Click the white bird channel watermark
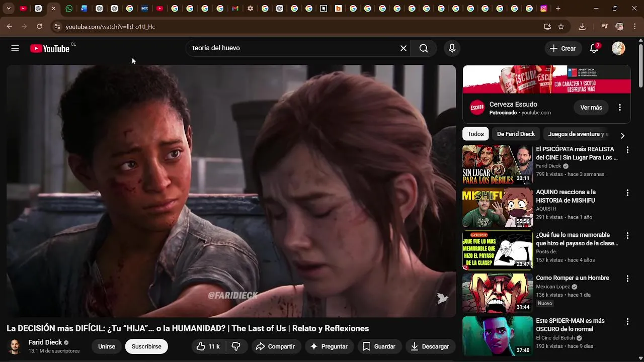Image resolution: width=644 pixels, height=362 pixels. click(442, 298)
